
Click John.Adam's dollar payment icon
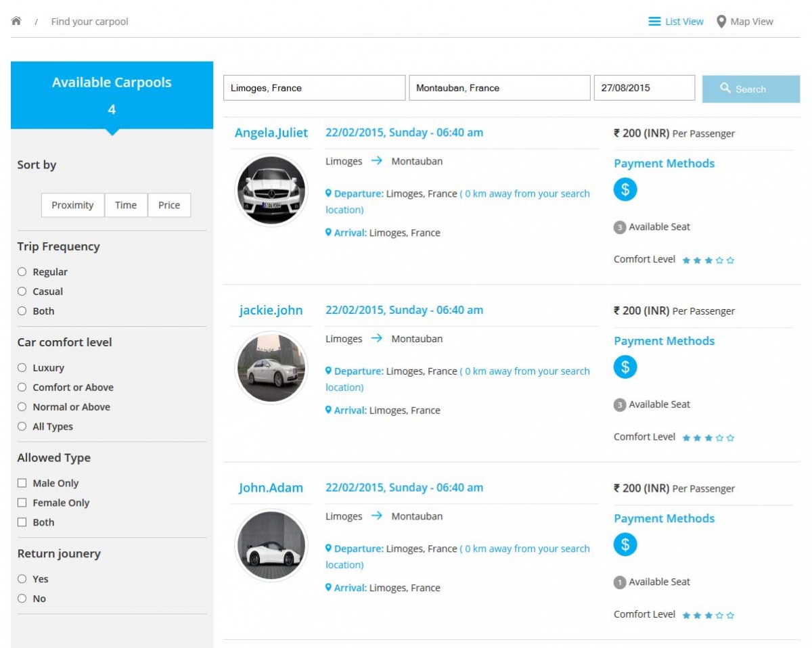625,545
